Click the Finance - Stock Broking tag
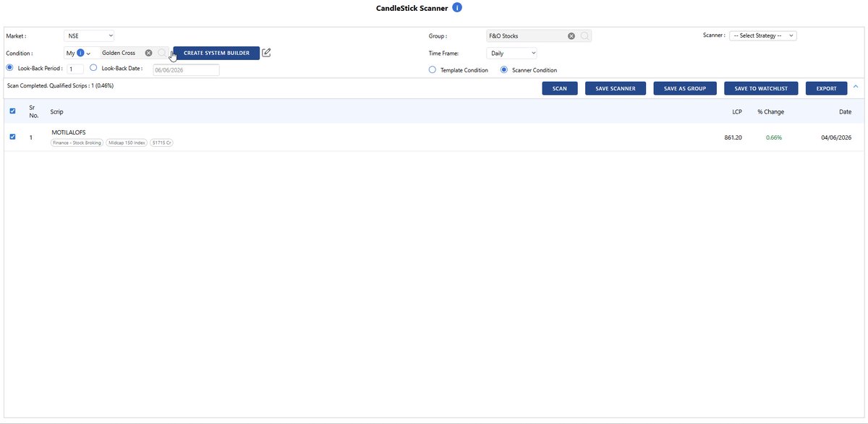This screenshot has height=424, width=868. click(77, 143)
